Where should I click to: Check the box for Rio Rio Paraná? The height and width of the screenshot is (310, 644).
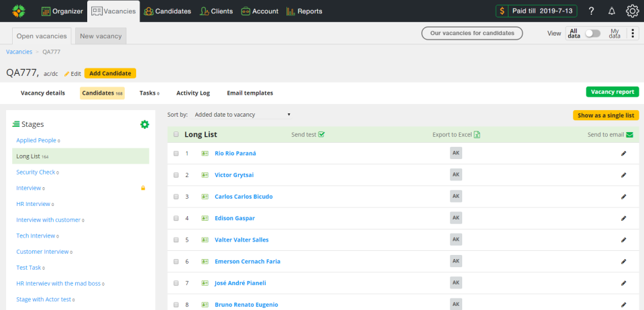point(176,153)
